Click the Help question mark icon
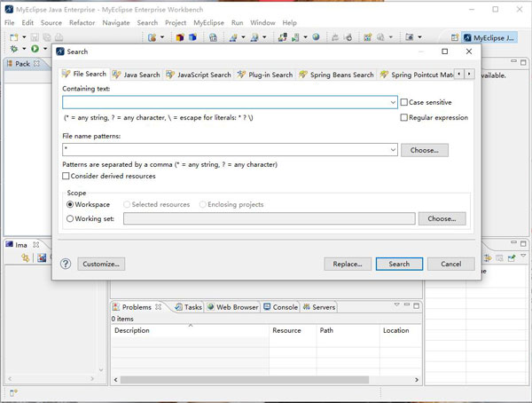Image resolution: width=532 pixels, height=403 pixels. (66, 264)
